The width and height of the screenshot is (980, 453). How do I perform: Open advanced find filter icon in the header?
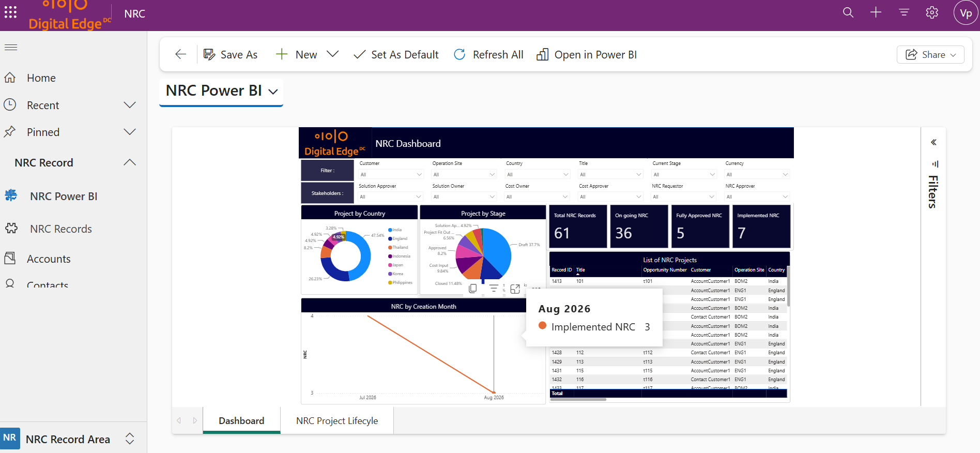[x=904, y=12]
